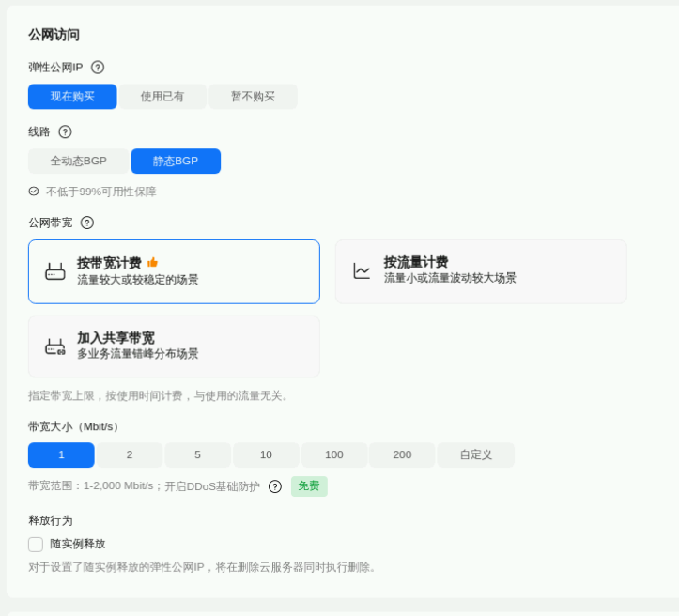Click help icon beside 线路 label
The height and width of the screenshot is (616, 679).
(65, 132)
